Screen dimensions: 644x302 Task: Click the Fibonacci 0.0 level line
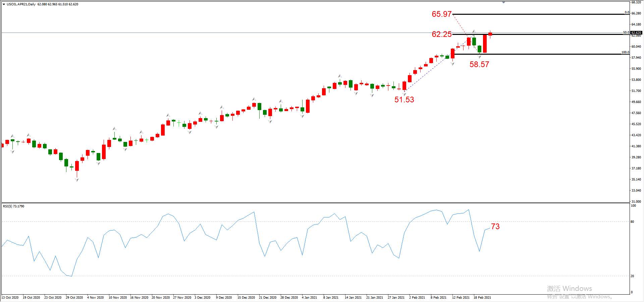pos(541,14)
